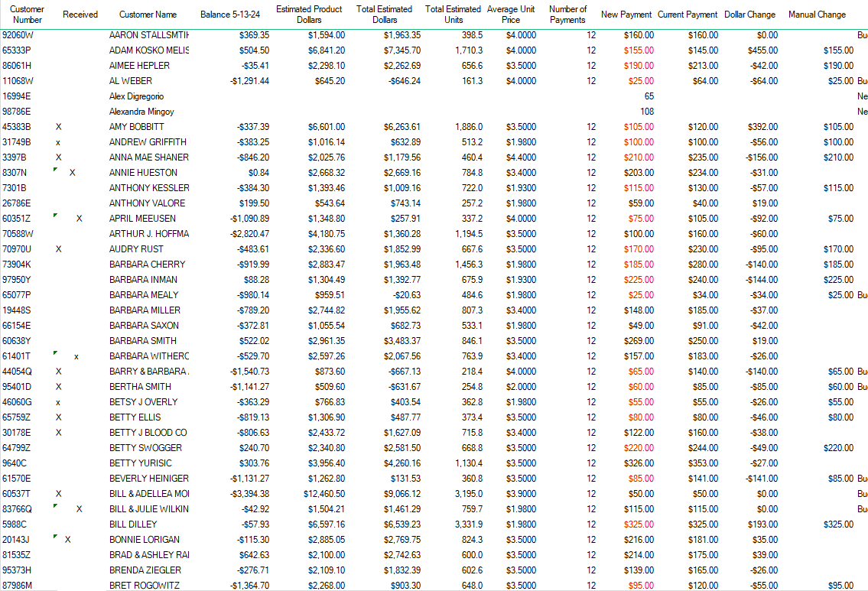Select customer number 92060W
Screen dimensions: 868x591
tap(18, 35)
